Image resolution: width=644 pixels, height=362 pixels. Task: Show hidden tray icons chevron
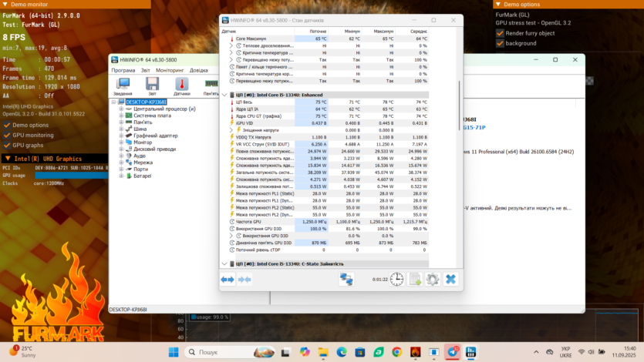click(x=536, y=352)
